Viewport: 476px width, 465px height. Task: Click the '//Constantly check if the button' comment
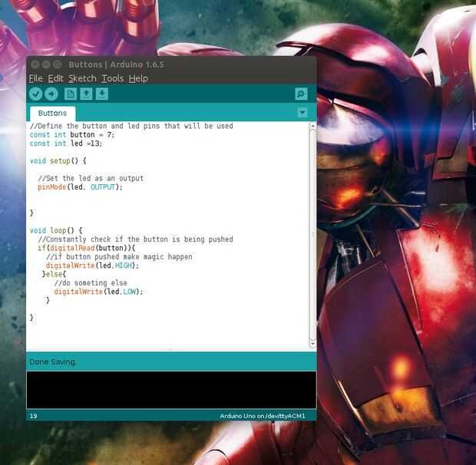pos(135,239)
